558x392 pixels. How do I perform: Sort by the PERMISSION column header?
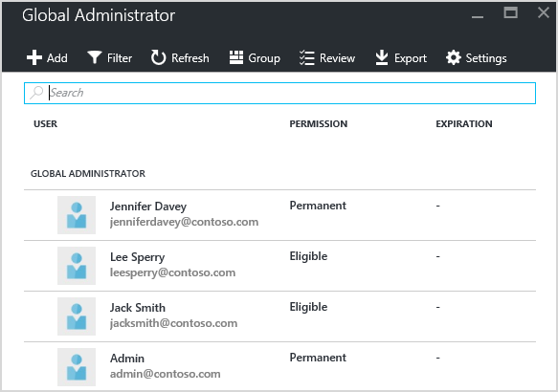(318, 124)
